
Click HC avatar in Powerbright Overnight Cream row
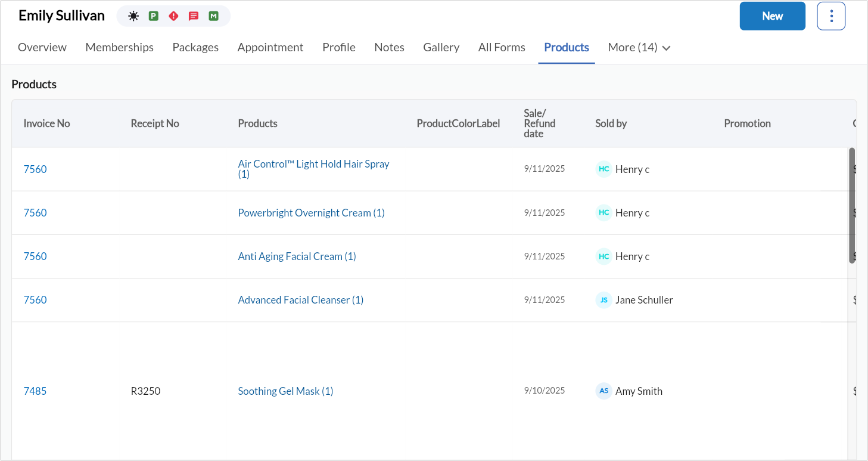coord(603,212)
